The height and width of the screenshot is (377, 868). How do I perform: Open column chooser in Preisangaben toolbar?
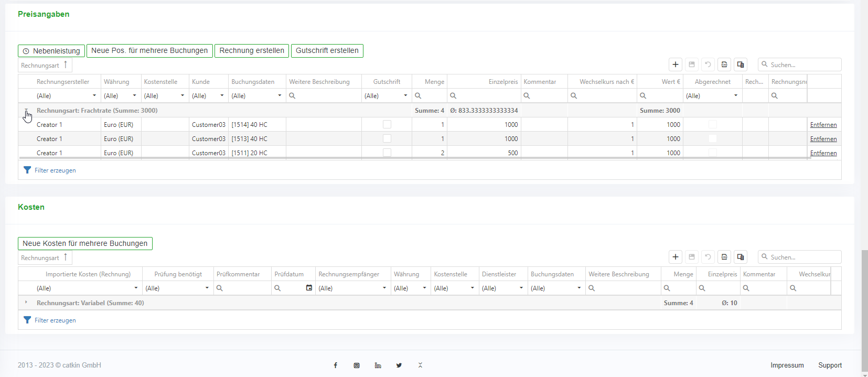click(x=741, y=64)
